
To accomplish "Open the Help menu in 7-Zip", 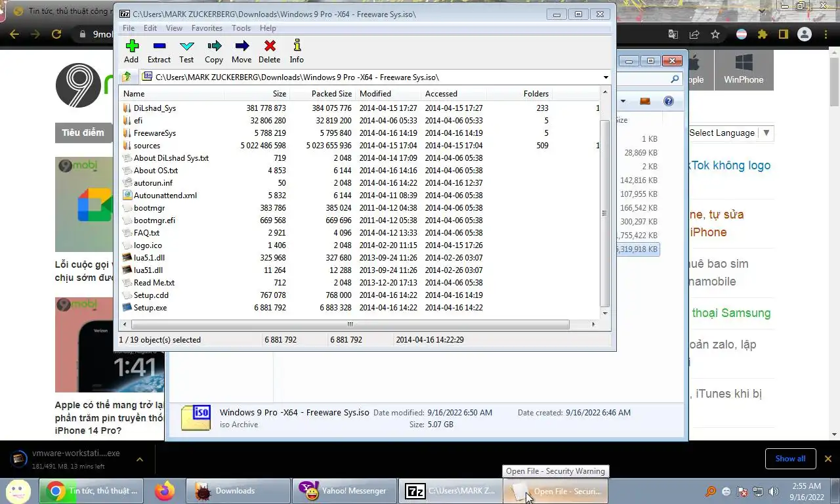I will 268,28.
